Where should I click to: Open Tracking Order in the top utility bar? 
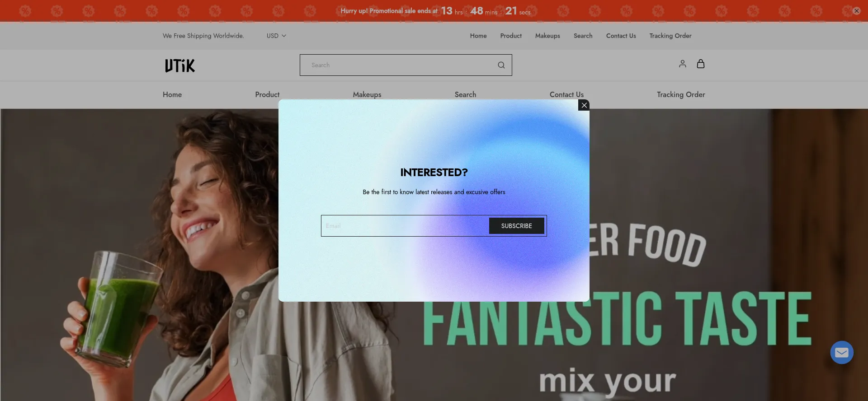click(x=670, y=36)
